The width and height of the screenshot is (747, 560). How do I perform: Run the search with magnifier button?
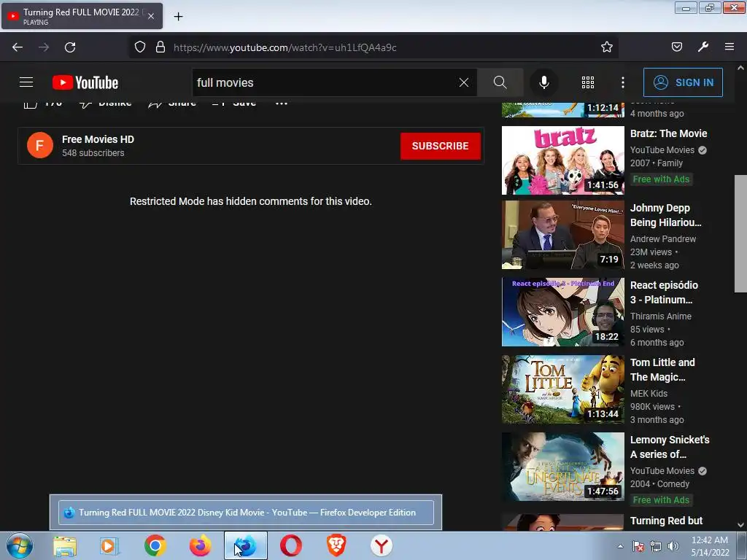pos(500,82)
